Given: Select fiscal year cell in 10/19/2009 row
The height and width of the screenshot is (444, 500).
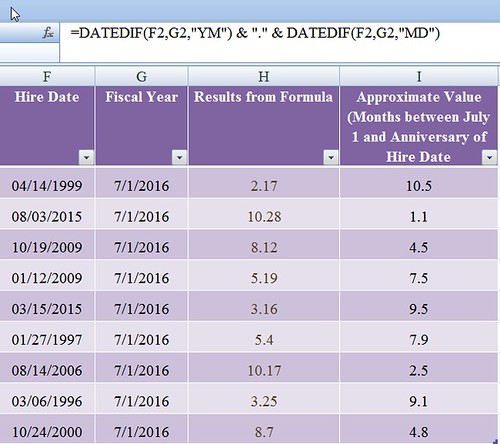Looking at the screenshot, I should click(x=142, y=244).
